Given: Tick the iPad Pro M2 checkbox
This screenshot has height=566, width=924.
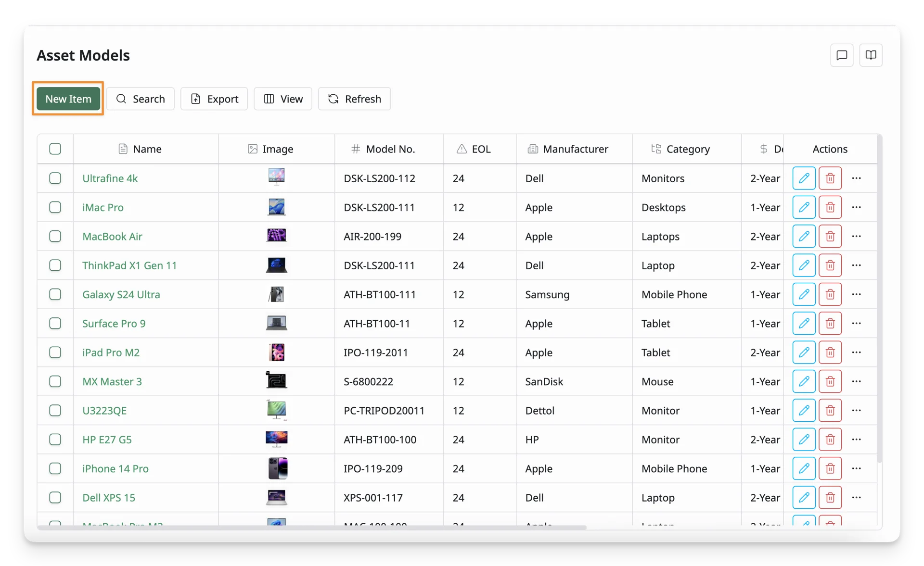Looking at the screenshot, I should coord(55,352).
